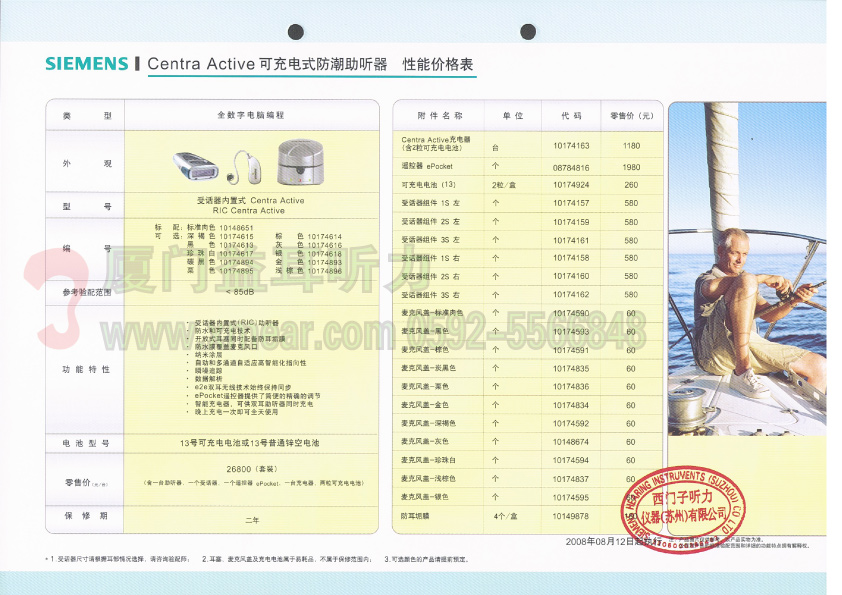Click the price "1180"
Image resolution: width=842 pixels, height=595 pixels.
632,146
